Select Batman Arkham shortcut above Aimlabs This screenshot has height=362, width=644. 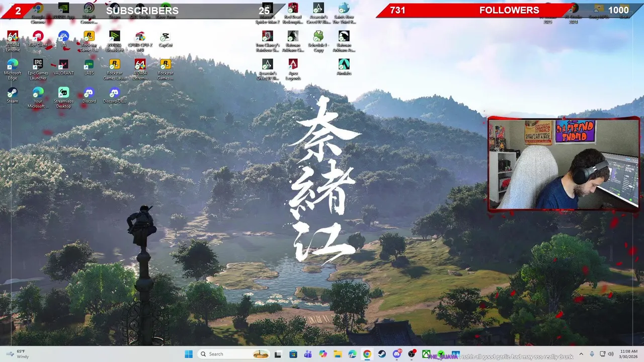344,42
